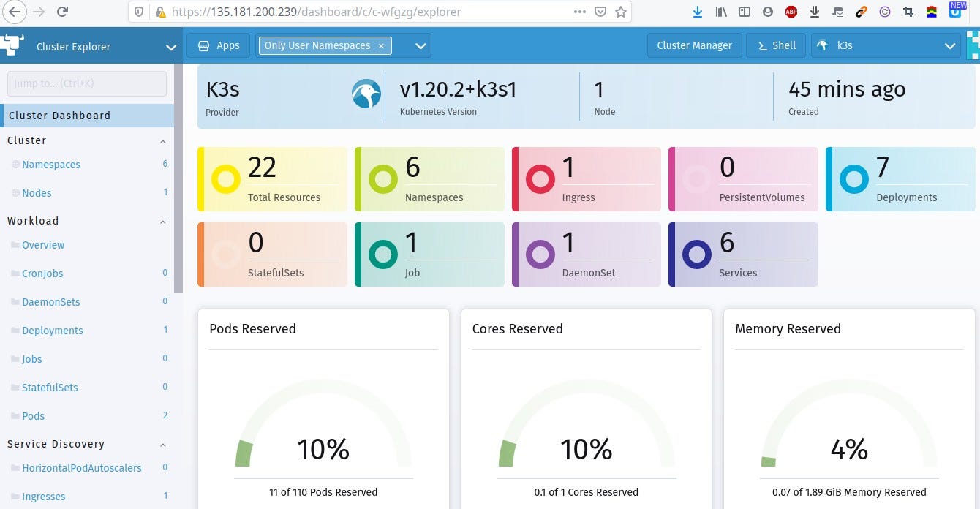The height and width of the screenshot is (509, 980).
Task: Open the Apps button
Action: [219, 45]
